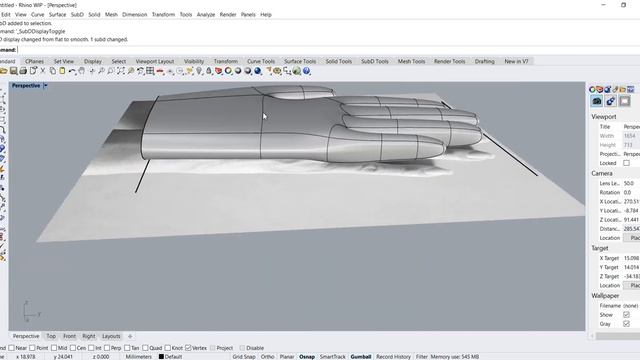Click the Copy toolbar icon
Screen dimensions: 640x360
(53, 71)
